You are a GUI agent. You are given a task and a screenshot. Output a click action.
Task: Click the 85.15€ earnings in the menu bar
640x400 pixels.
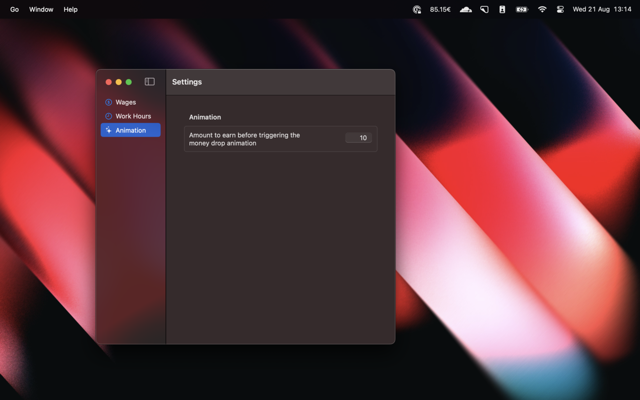[440, 9]
